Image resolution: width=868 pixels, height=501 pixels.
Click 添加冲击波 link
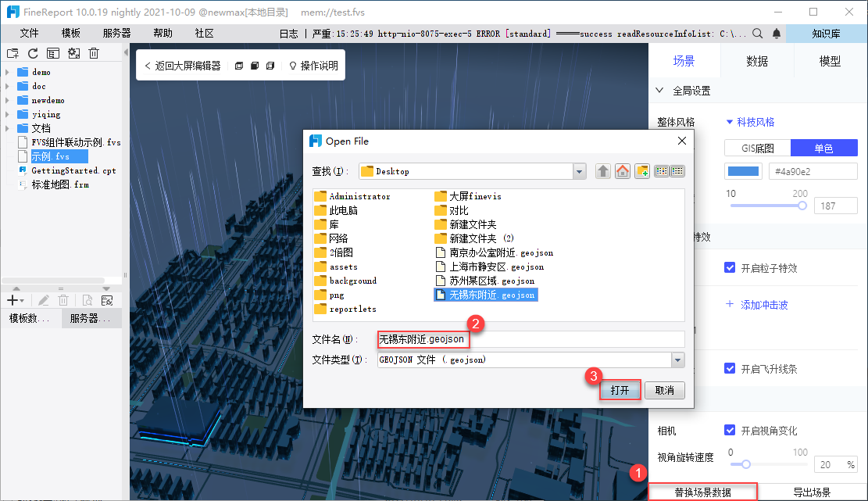(757, 305)
